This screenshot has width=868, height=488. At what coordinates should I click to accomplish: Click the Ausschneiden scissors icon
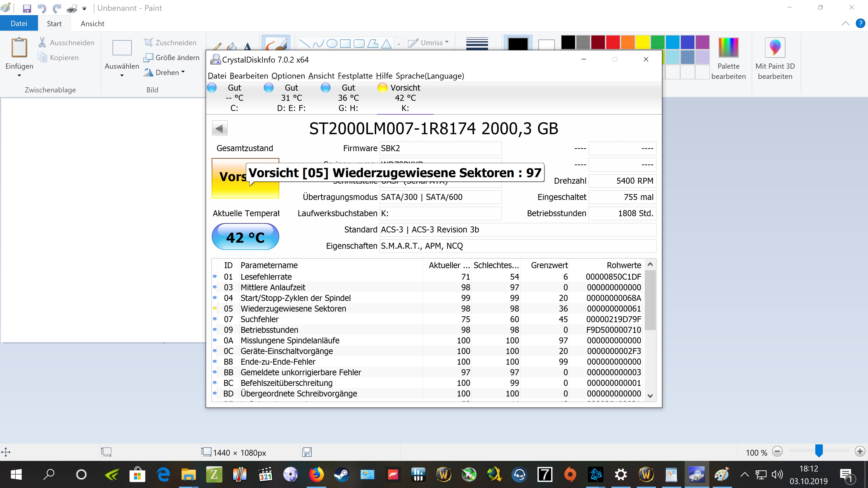[42, 42]
